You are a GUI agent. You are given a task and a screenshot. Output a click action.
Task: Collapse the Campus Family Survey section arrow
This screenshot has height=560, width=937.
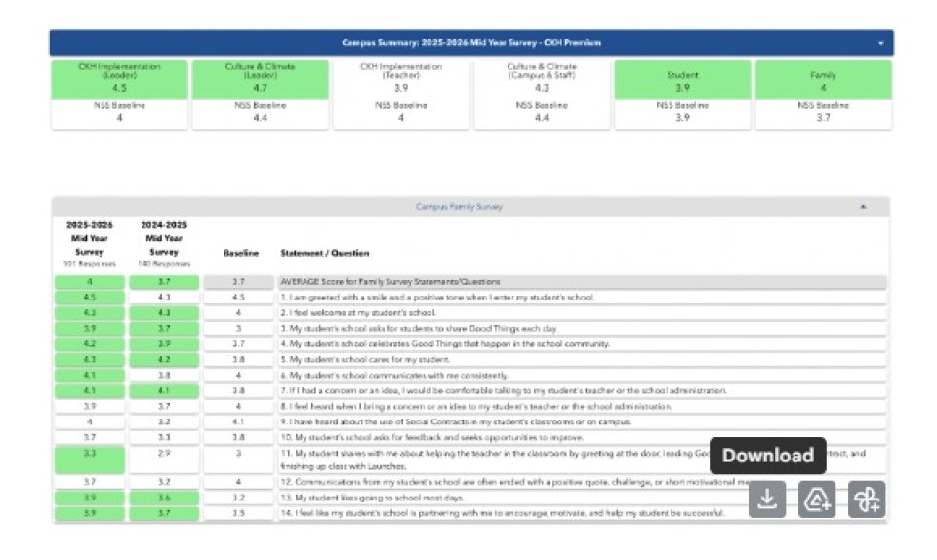tap(863, 207)
